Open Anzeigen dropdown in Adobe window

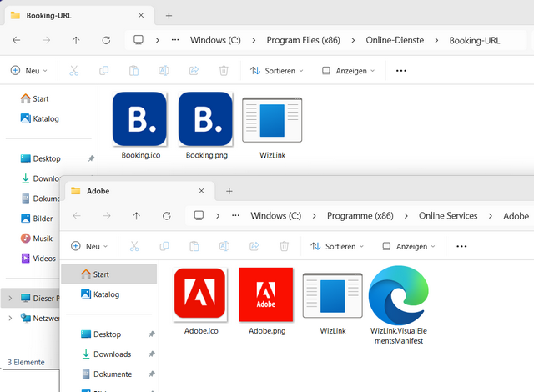click(409, 246)
